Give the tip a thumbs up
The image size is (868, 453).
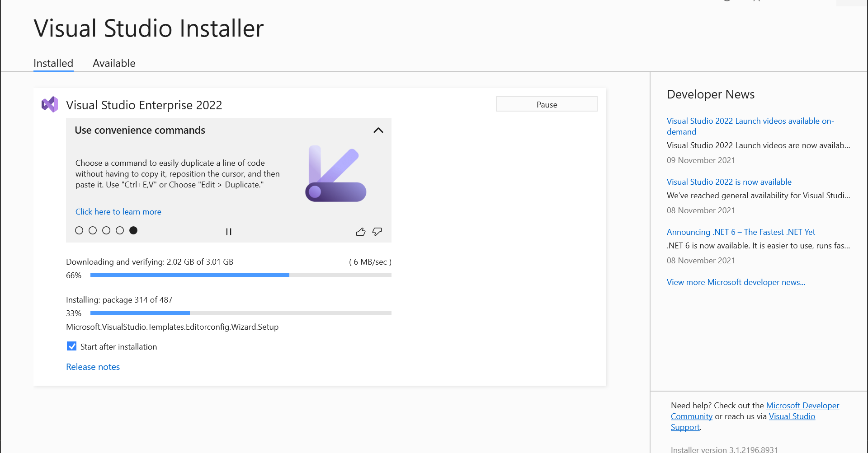coord(361,232)
